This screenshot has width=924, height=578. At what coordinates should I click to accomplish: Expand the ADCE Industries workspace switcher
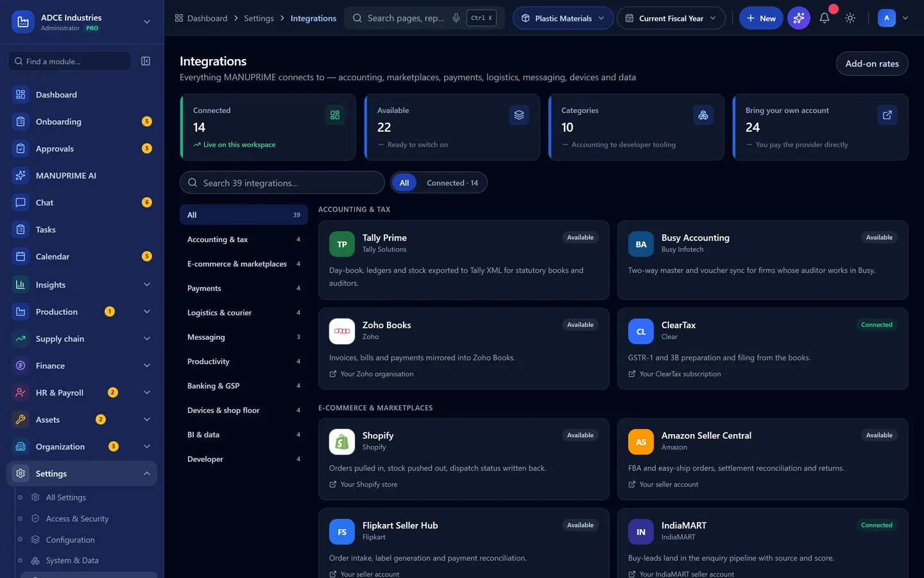pyautogui.click(x=147, y=22)
